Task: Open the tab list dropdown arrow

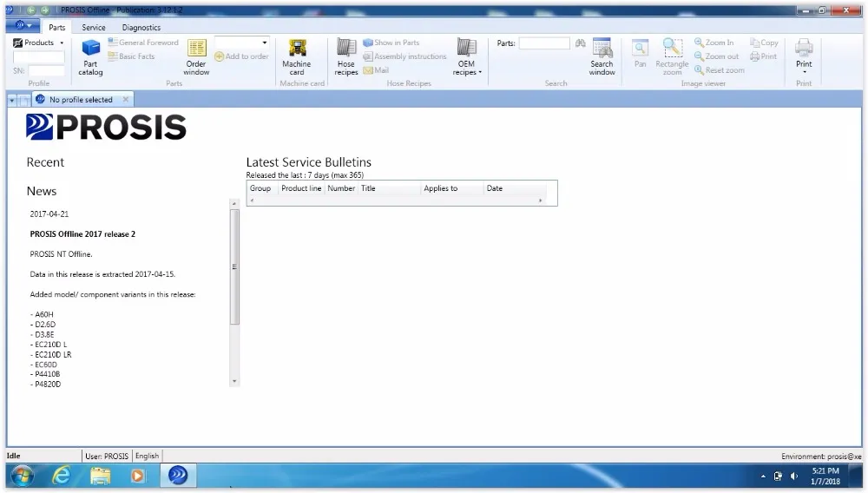Action: click(11, 101)
